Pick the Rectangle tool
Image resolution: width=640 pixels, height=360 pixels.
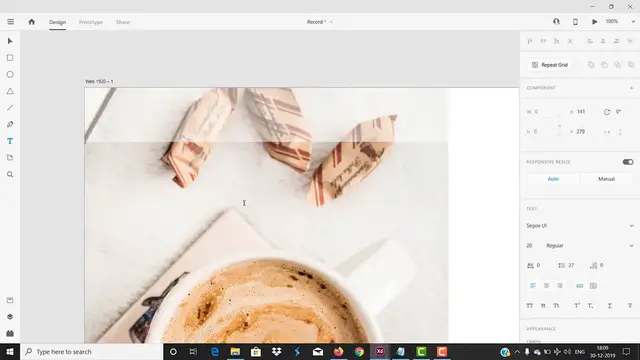(x=10, y=58)
